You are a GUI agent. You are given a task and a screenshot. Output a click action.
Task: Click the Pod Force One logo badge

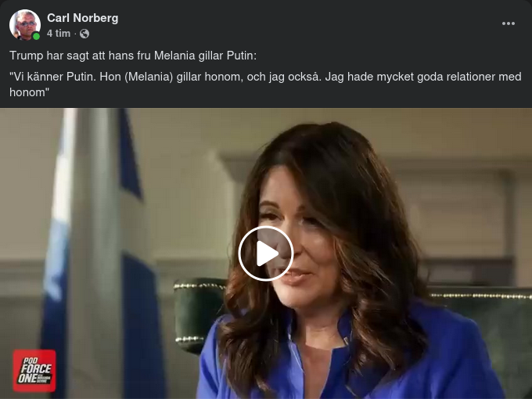pyautogui.click(x=34, y=371)
